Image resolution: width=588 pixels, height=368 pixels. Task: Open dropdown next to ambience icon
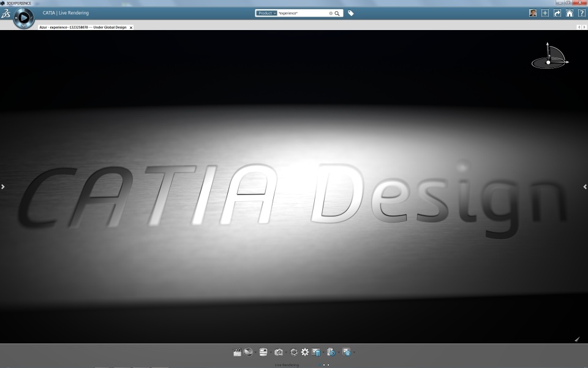pyautogui.click(x=271, y=352)
